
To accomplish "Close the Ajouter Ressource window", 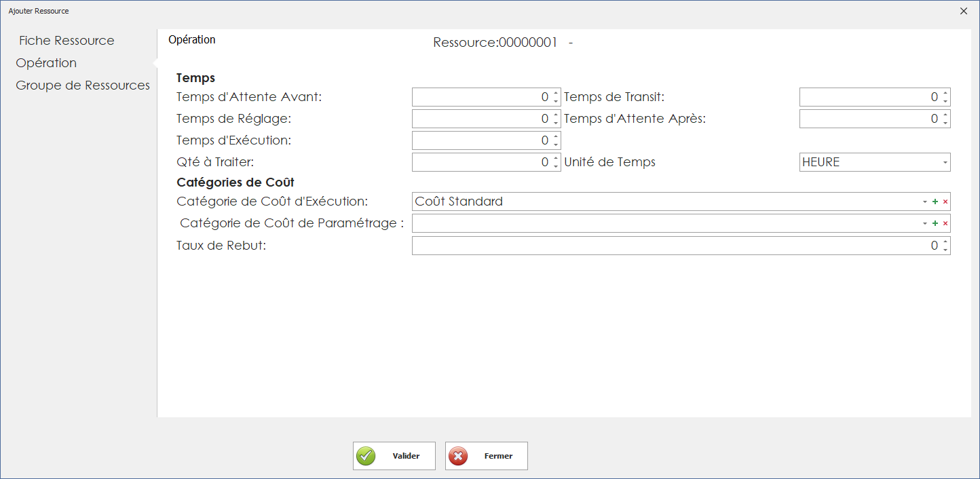I will (964, 11).
